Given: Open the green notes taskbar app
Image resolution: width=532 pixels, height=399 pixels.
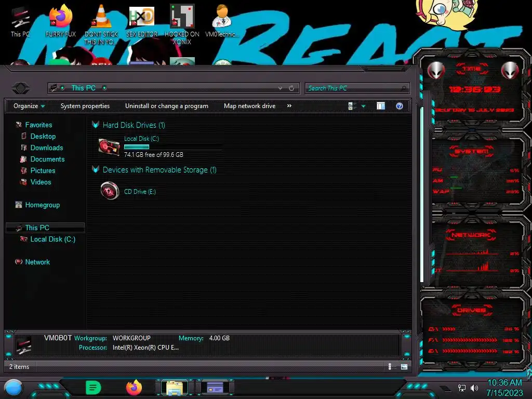Looking at the screenshot, I should (94, 388).
